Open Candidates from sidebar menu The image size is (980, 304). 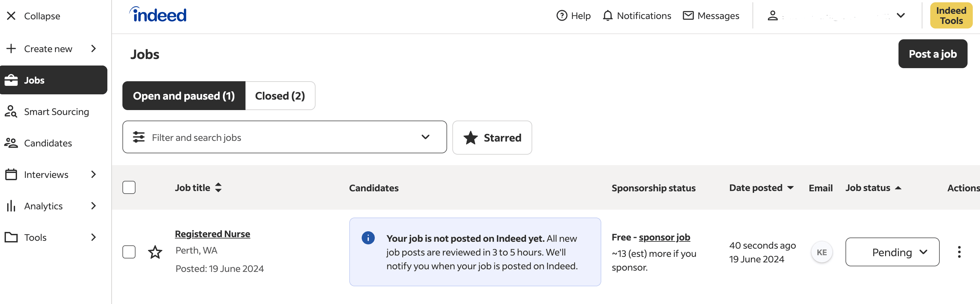47,143
